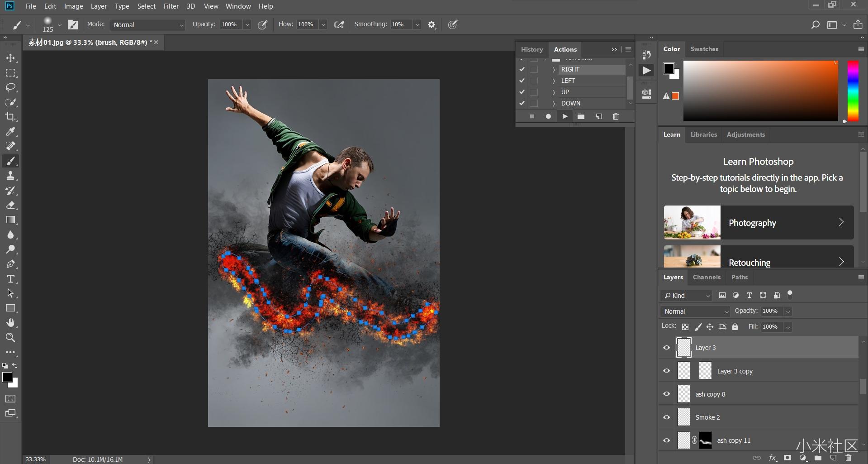The height and width of the screenshot is (464, 868).
Task: Open the brush Mode dropdown
Action: (147, 25)
